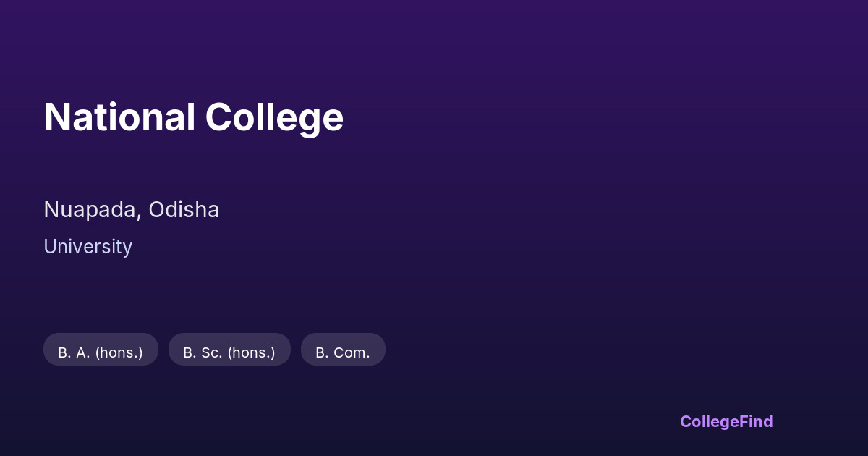Screen dimensions: 868x456
Task: Click the B. Sc. text in second chip
Action: click(203, 353)
